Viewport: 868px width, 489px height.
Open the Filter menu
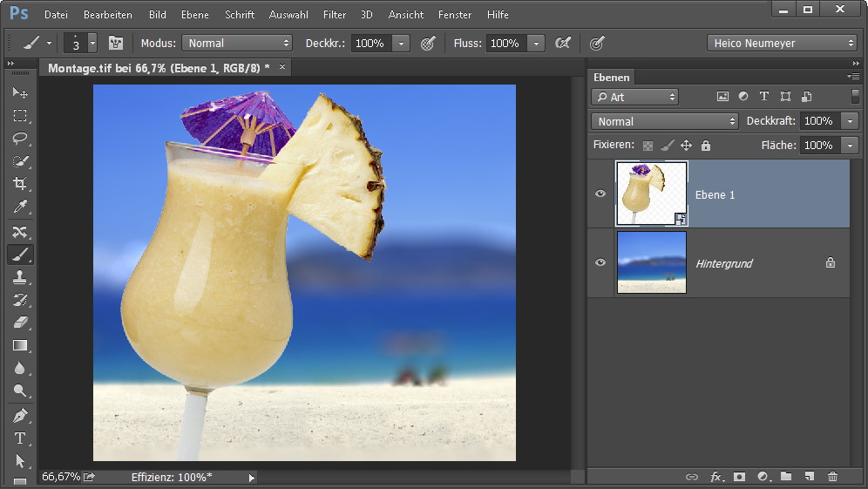[x=335, y=15]
